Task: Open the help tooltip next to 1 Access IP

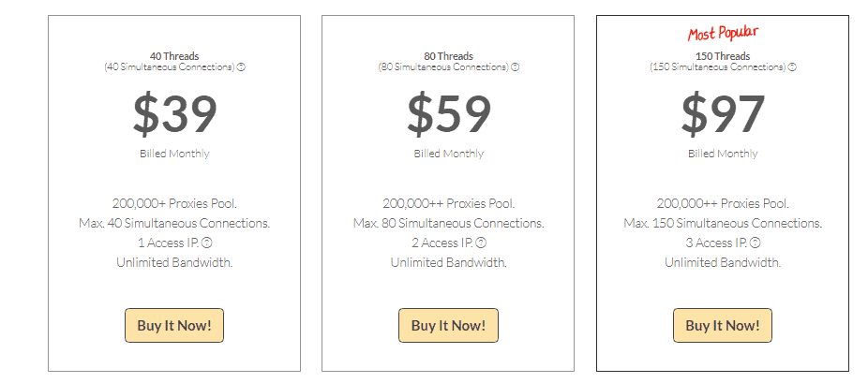Action: click(x=206, y=243)
